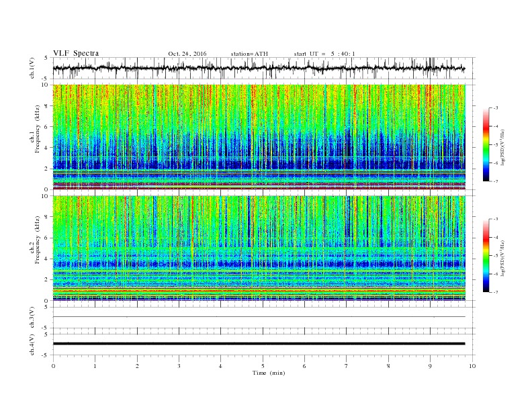Click the '6' kHz tick on the ch.2 spectrogram axis
Screen dimensions: 532x411
tap(47, 238)
